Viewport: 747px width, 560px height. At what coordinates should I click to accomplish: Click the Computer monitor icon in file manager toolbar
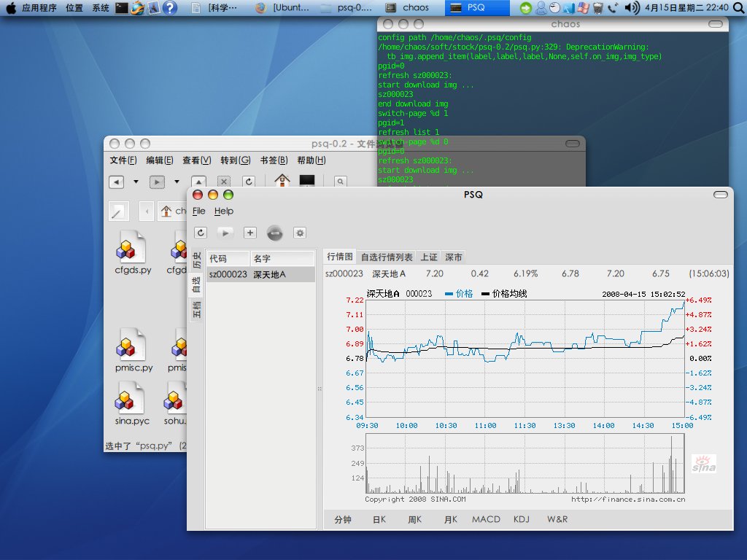pos(307,180)
